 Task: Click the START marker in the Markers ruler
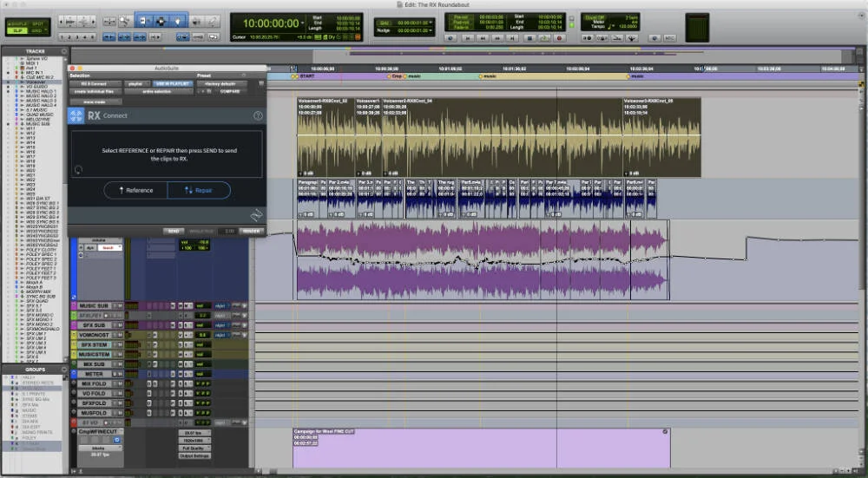point(306,75)
